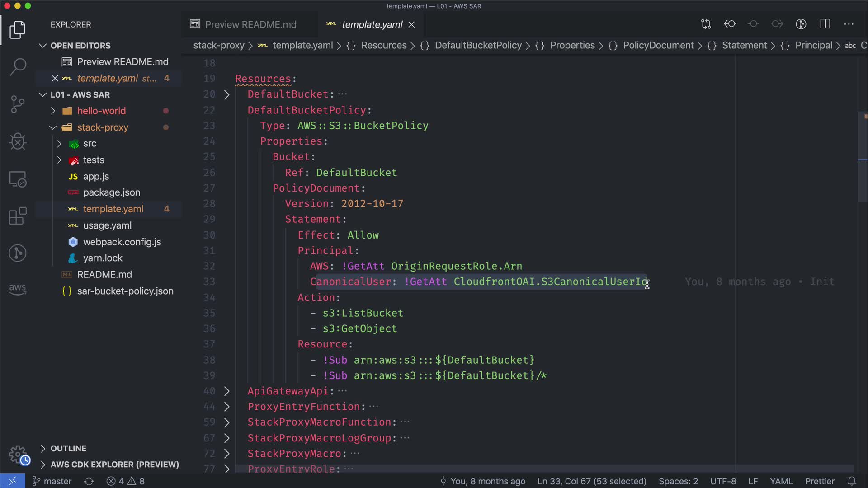
Task: Close the template.yaml editor tab
Action: click(411, 24)
